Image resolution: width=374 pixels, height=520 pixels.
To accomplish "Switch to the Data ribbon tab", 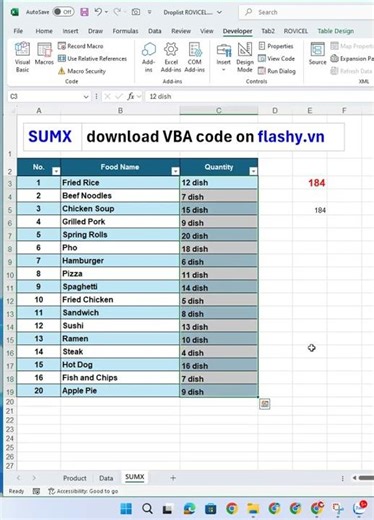I will [x=155, y=31].
